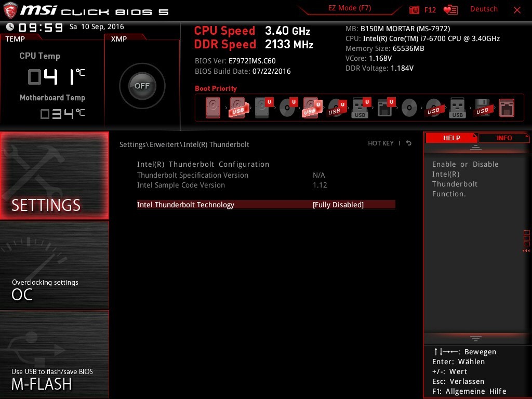Select the highlighted network boot icon at row end
Screen dimensions: 532x399
(x=507, y=108)
